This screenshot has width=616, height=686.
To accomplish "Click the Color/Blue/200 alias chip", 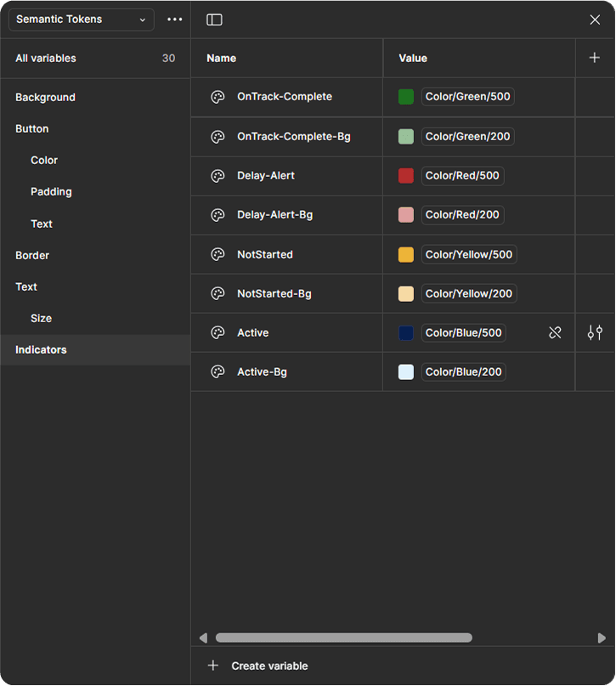I will click(464, 371).
